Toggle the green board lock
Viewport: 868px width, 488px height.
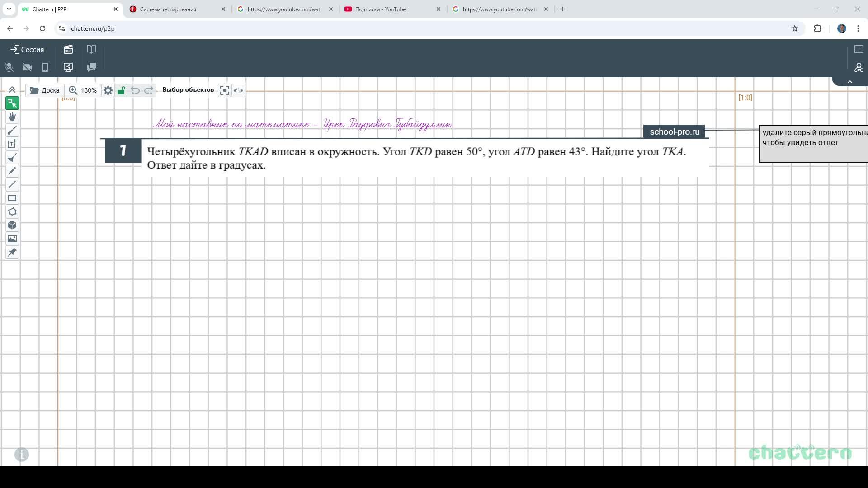[121, 90]
